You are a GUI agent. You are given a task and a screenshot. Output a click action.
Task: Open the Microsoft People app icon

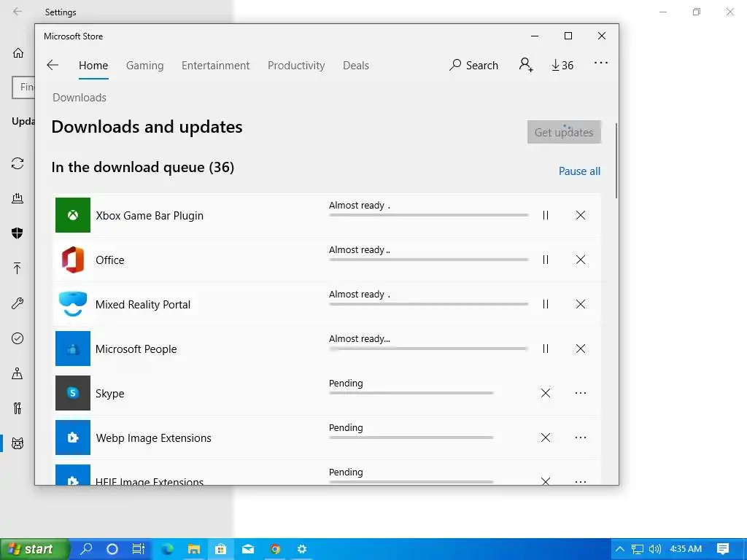coord(73,349)
